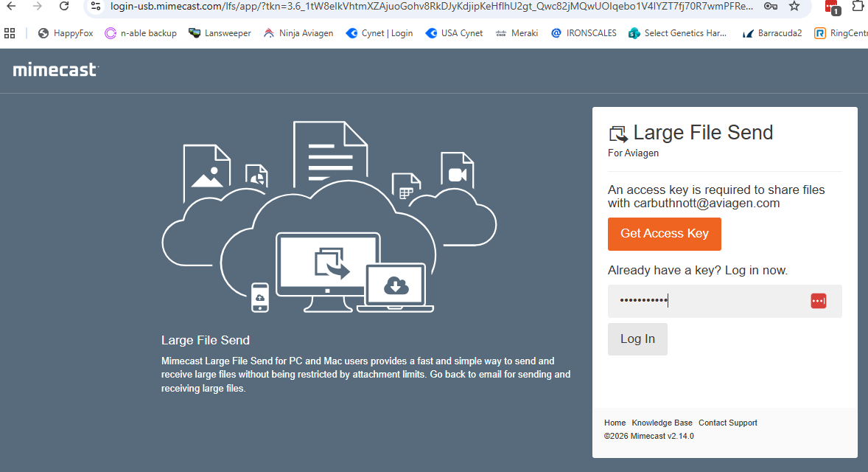Click the password key icon in the address bar
The image size is (868, 472).
[x=771, y=7]
